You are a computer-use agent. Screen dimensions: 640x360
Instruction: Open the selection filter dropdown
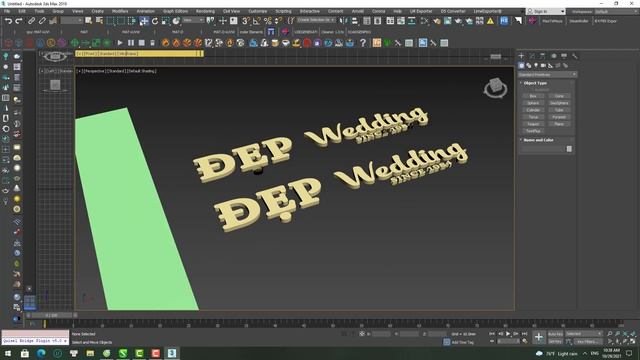coord(72,20)
